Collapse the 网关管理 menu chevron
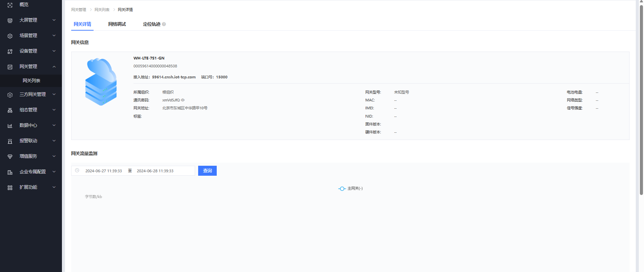Screen dimensions: 644x272 pos(54,66)
